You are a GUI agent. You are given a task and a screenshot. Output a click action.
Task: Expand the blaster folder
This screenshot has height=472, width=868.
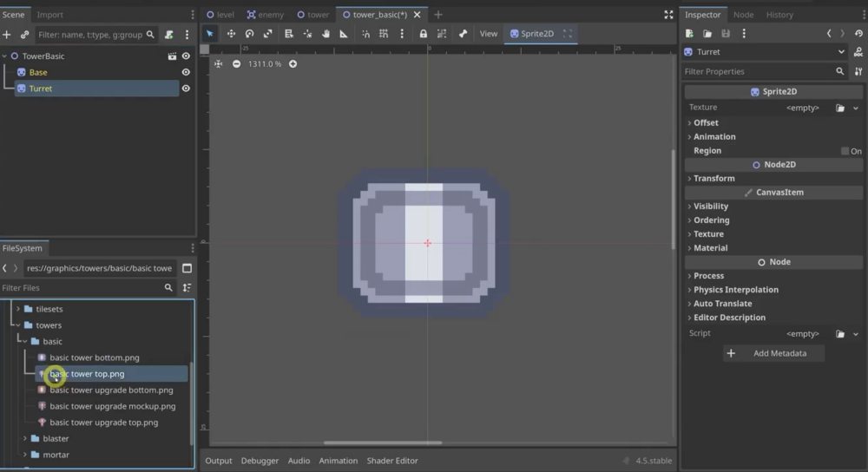[25, 438]
